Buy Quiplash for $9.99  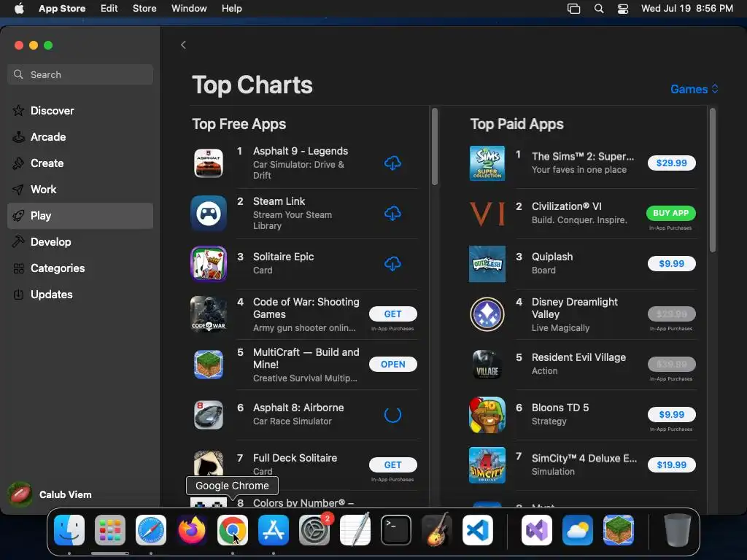pyautogui.click(x=671, y=263)
